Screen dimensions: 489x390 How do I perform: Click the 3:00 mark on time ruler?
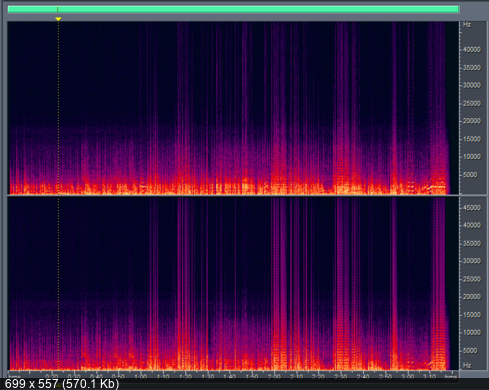click(x=407, y=377)
